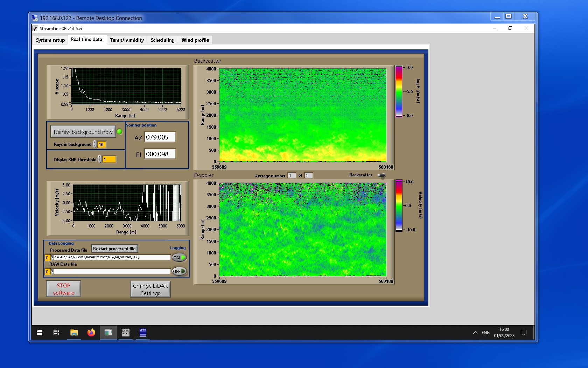This screenshot has width=588, height=368.
Task: Open the notification center icon
Action: click(524, 333)
